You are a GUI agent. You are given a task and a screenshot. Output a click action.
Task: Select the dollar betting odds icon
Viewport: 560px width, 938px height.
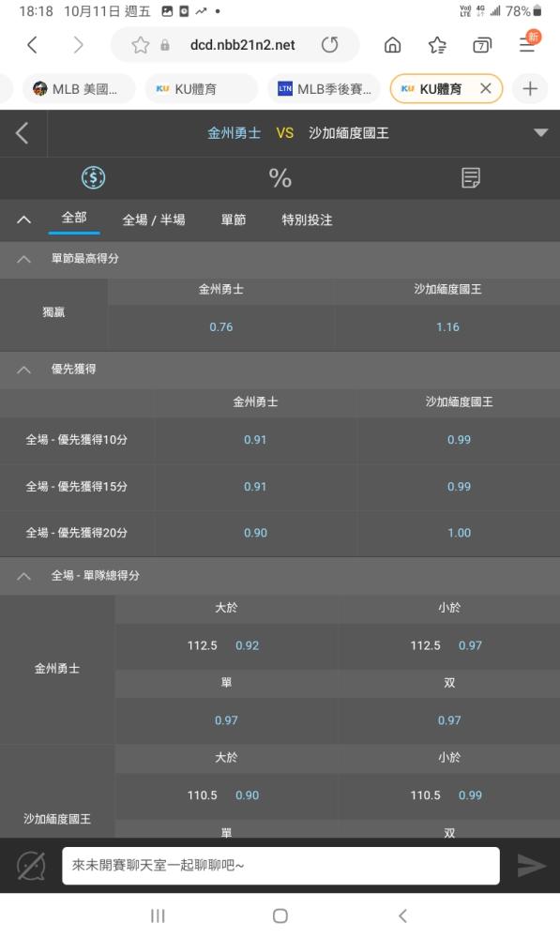click(x=94, y=177)
